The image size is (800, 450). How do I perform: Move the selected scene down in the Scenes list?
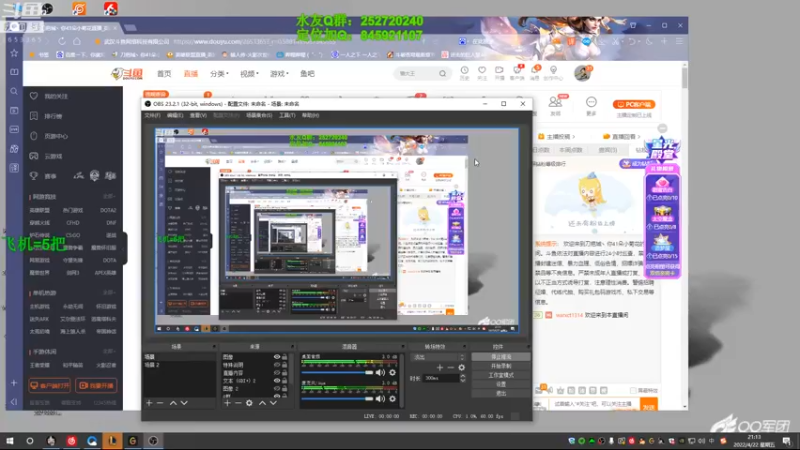tap(184, 403)
